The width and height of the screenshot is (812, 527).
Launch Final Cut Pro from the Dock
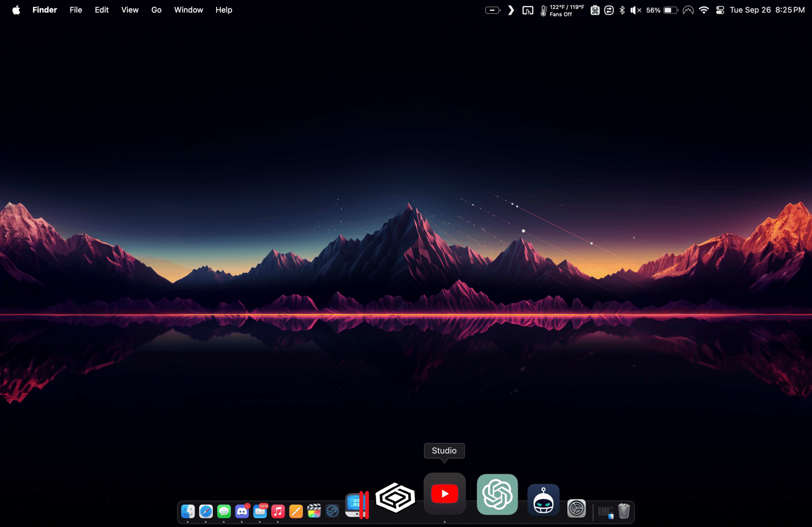pyautogui.click(x=314, y=511)
